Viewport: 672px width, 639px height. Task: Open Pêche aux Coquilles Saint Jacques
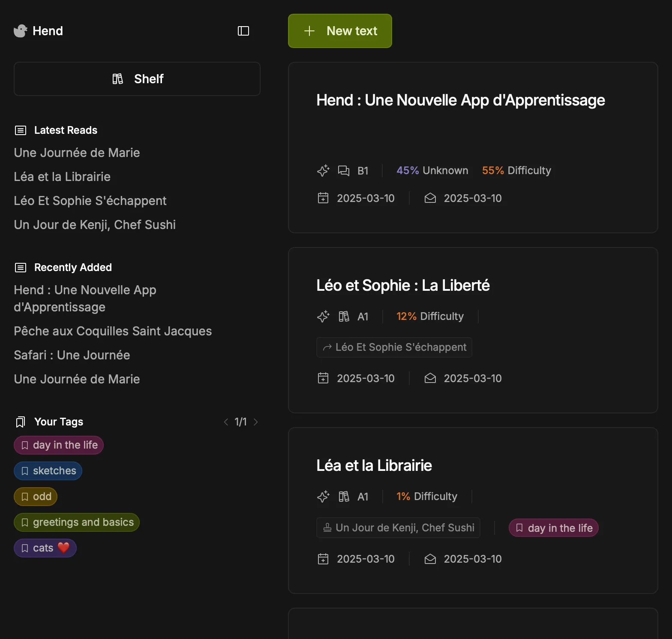click(113, 331)
